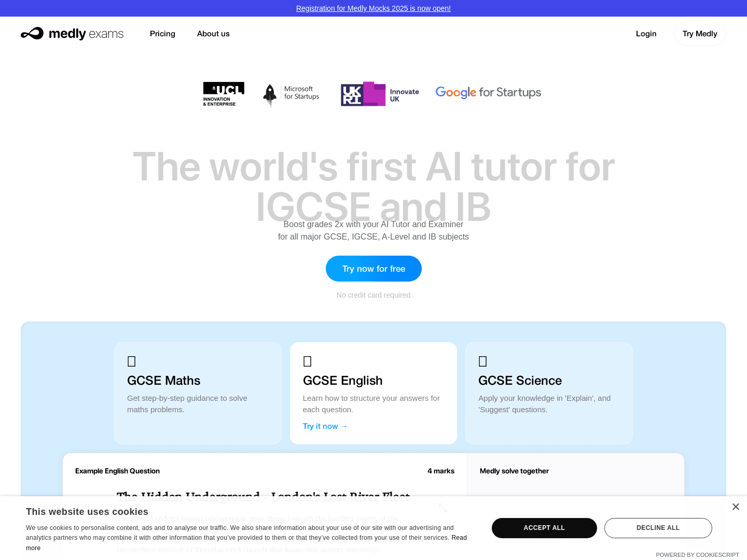Screen dimensions: 747x560
Task: Accept all cookies
Action: tap(544, 527)
